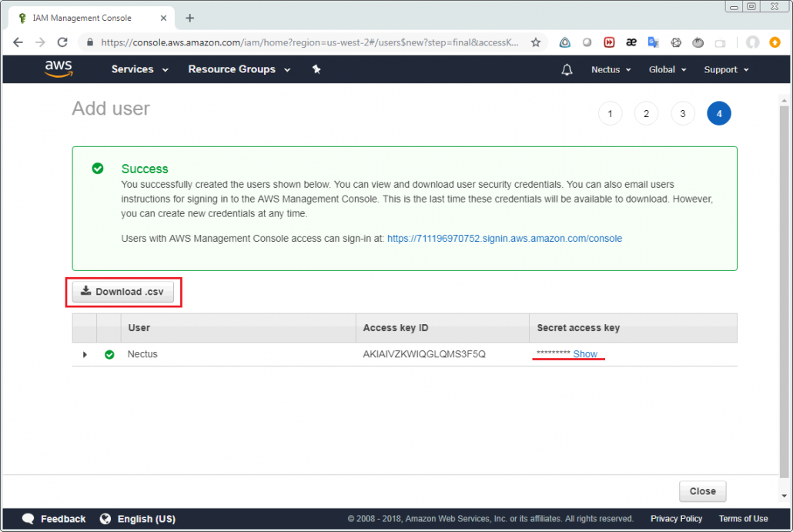793x532 pixels.
Task: Download credentials as .csv file
Action: (124, 291)
